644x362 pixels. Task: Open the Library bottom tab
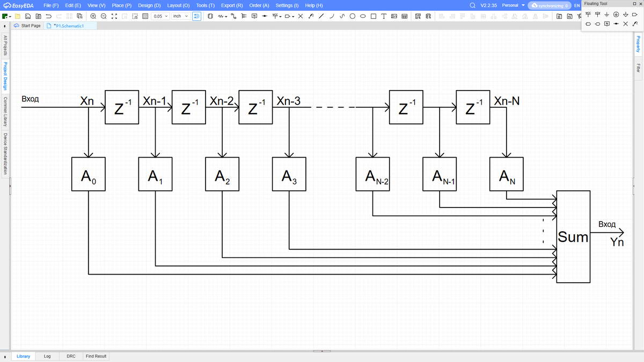(23, 356)
